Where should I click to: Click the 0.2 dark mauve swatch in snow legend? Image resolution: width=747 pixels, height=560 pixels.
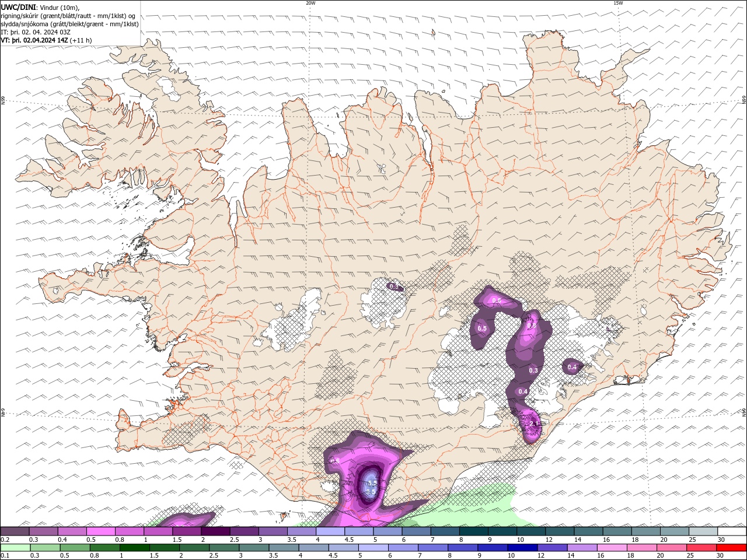pyautogui.click(x=15, y=531)
